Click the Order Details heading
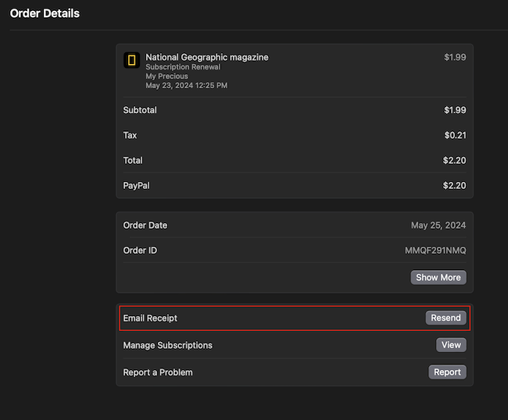 (45, 13)
